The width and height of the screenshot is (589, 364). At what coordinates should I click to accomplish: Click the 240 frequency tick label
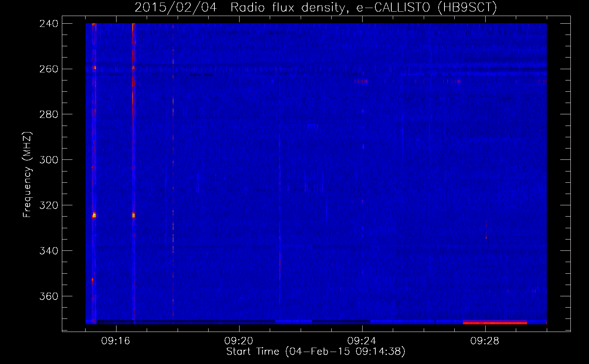[49, 23]
